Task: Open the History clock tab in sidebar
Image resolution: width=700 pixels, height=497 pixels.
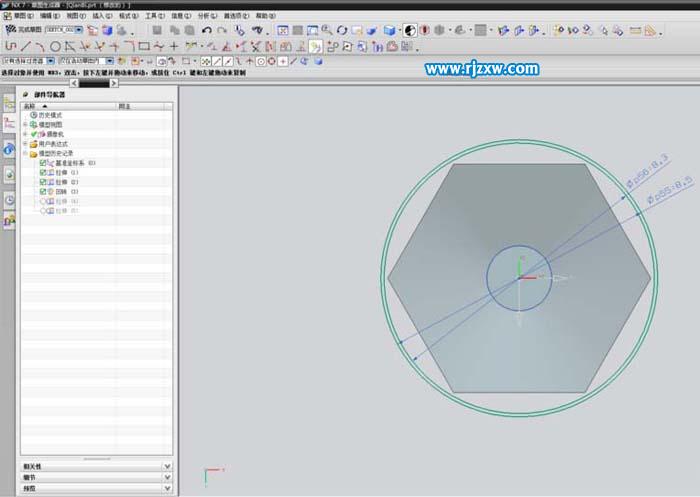Action: (9, 199)
